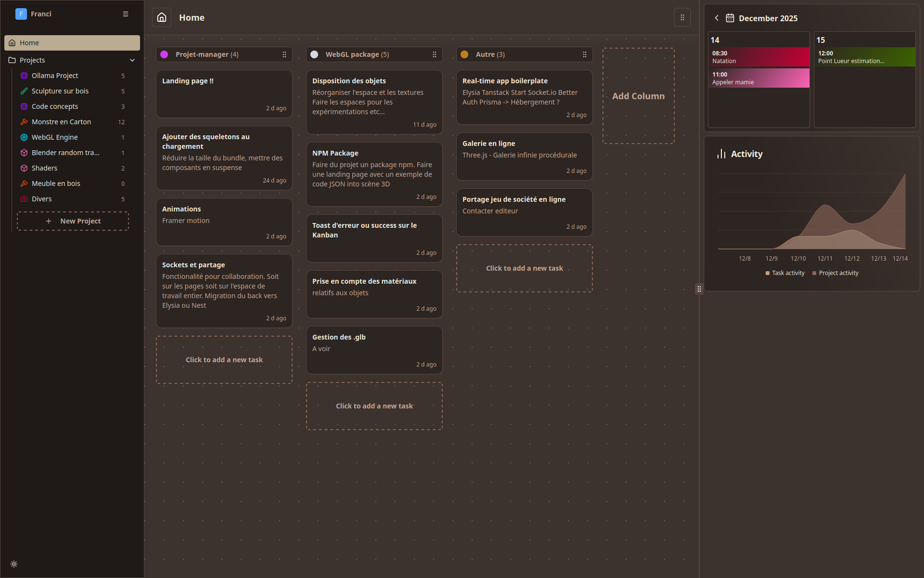The height and width of the screenshot is (578, 924).
Task: Open the Ollama Project chip icon
Action: tap(24, 76)
